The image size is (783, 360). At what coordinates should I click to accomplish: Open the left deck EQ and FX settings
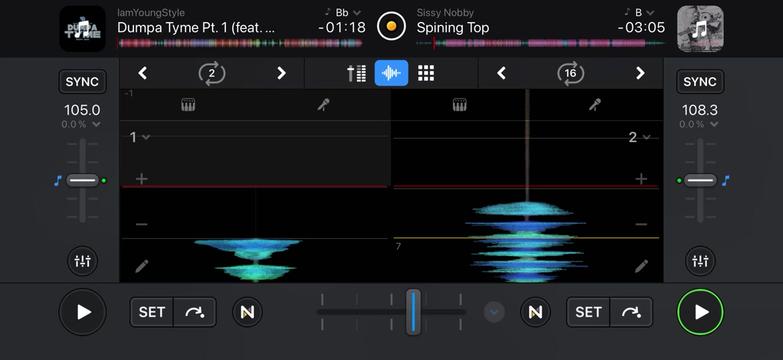[82, 261]
